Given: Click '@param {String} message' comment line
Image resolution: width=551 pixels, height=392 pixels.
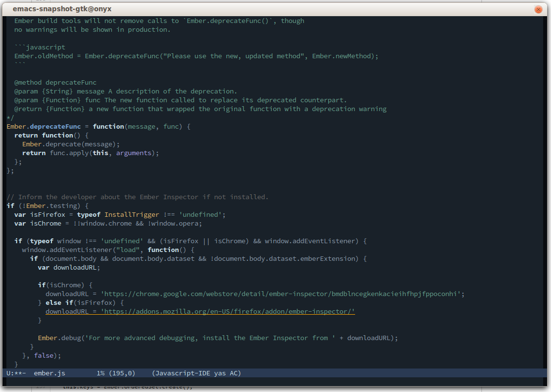Looking at the screenshot, I should tap(125, 92).
